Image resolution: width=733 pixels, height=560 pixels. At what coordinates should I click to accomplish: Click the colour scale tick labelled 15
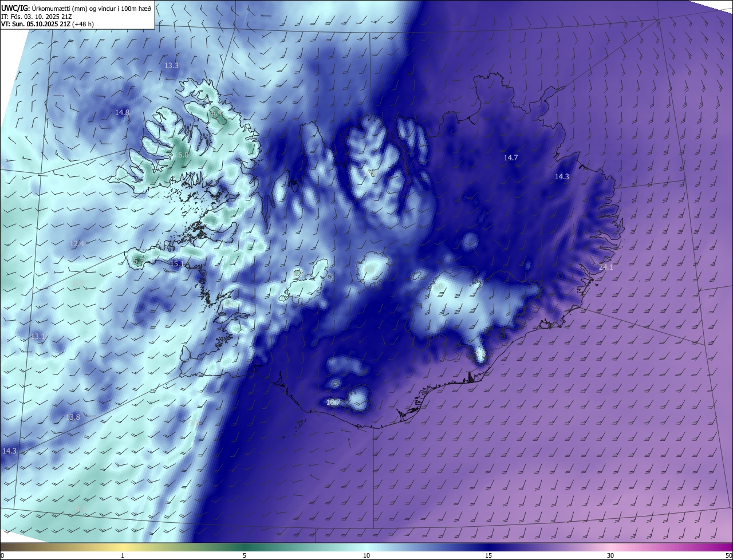(488, 555)
